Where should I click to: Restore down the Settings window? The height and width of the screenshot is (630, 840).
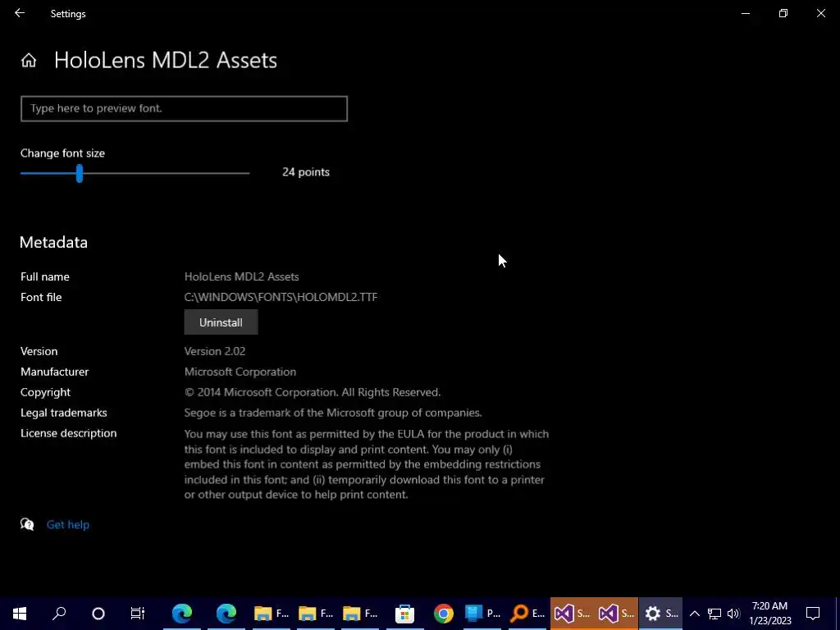tap(783, 13)
